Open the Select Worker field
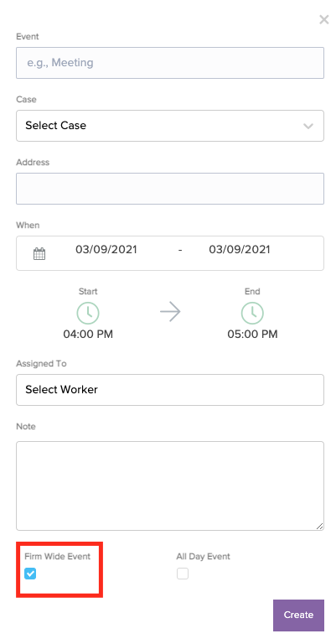 tap(170, 390)
